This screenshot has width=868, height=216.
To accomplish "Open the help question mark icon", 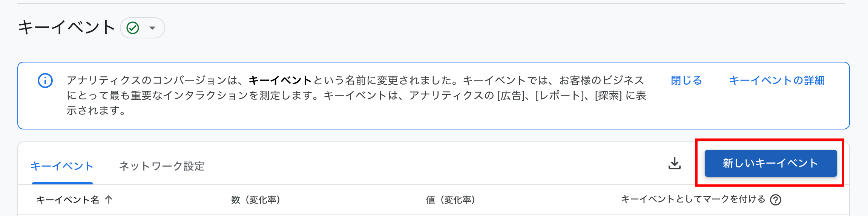I will click(x=776, y=199).
